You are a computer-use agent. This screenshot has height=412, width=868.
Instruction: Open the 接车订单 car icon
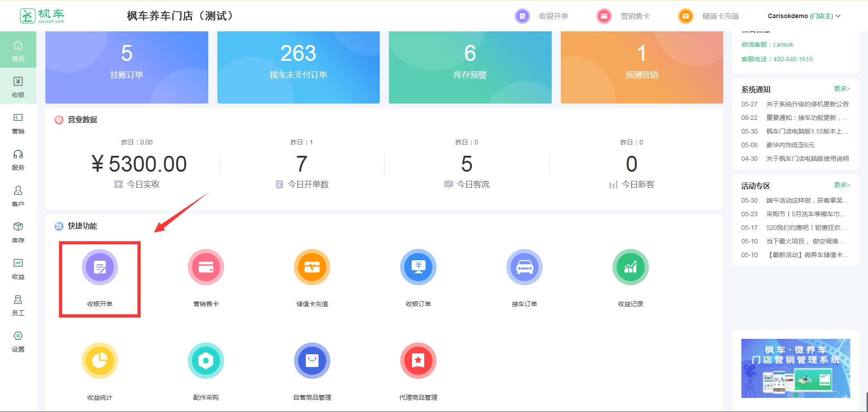click(525, 267)
